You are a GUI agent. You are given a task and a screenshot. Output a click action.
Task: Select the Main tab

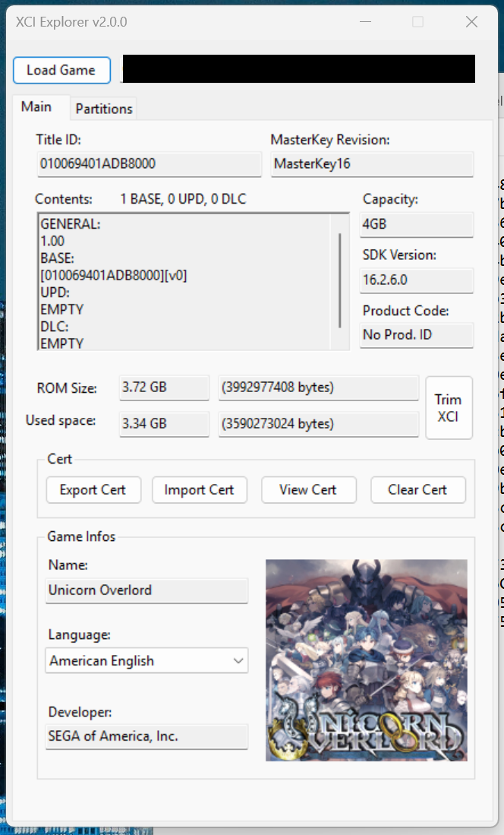(36, 107)
